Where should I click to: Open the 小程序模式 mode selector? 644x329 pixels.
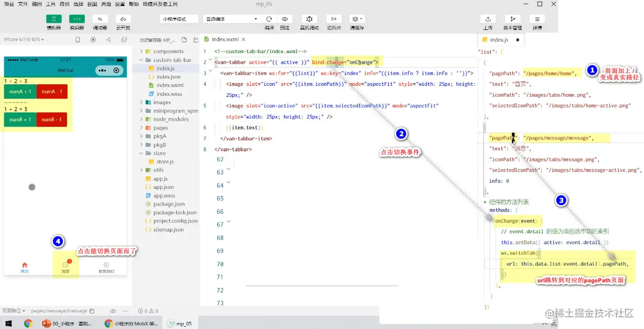pos(179,19)
